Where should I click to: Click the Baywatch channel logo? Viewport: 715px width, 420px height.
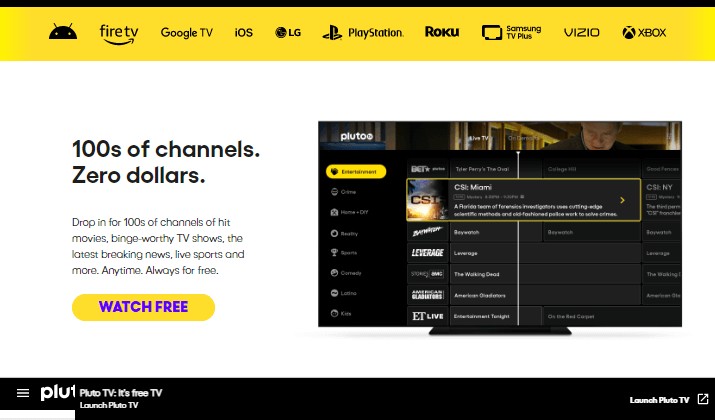428,232
